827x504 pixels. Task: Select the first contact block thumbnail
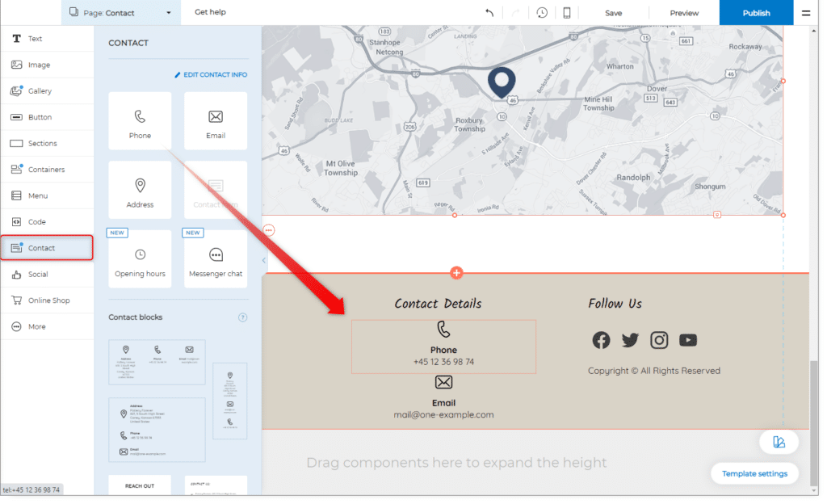157,362
